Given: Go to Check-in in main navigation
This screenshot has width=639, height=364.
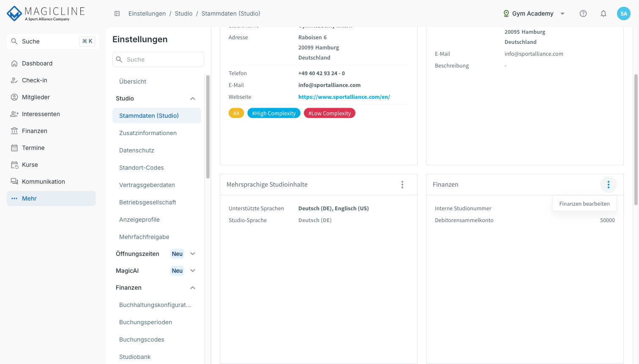Looking at the screenshot, I should click(51, 80).
